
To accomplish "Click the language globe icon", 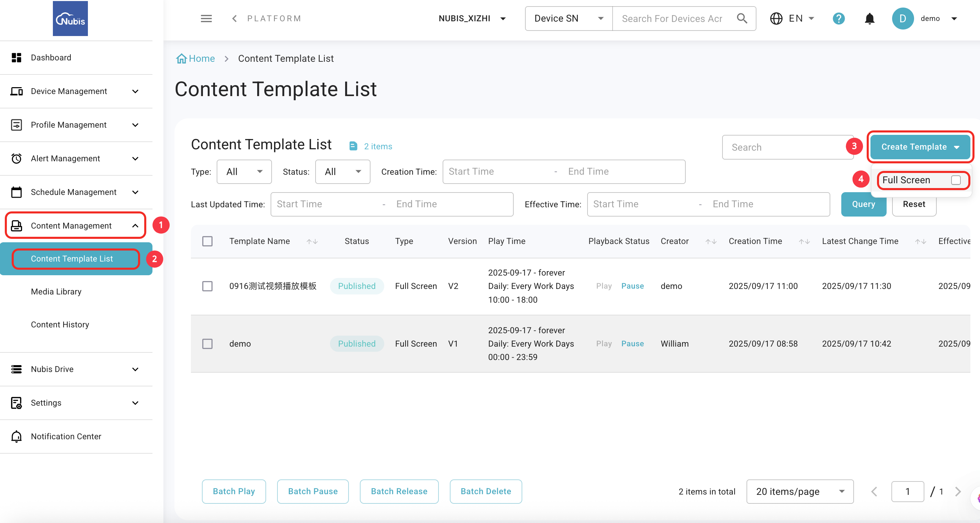I will click(x=776, y=18).
